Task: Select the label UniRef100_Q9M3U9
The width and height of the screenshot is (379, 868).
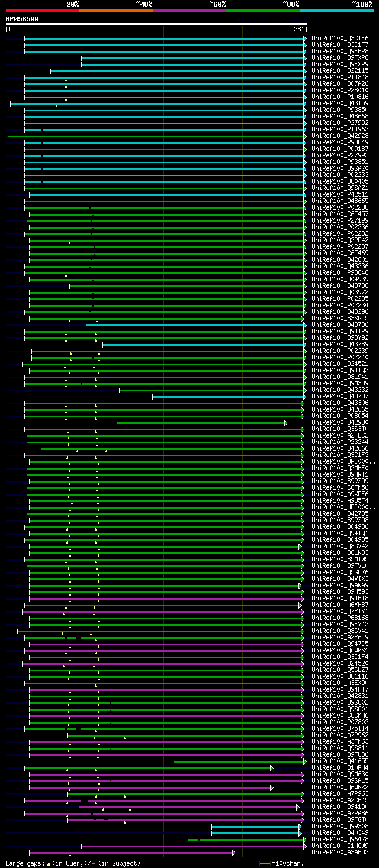Action: [340, 384]
